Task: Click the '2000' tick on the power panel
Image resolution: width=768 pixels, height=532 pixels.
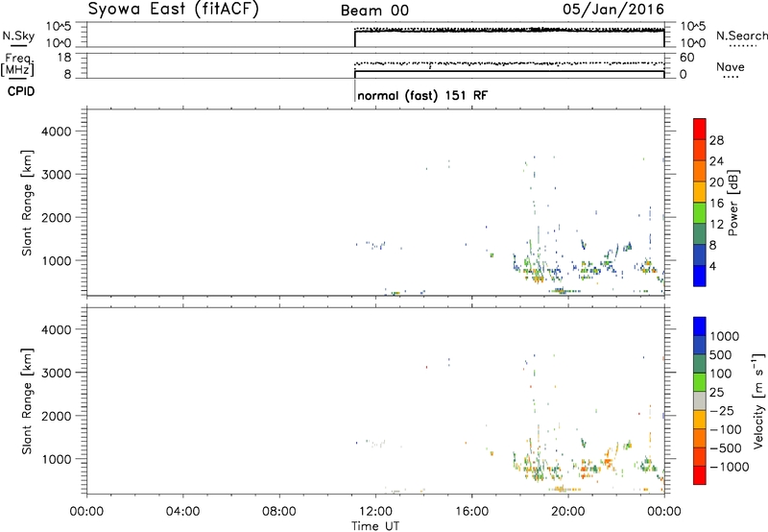Action: pos(57,217)
